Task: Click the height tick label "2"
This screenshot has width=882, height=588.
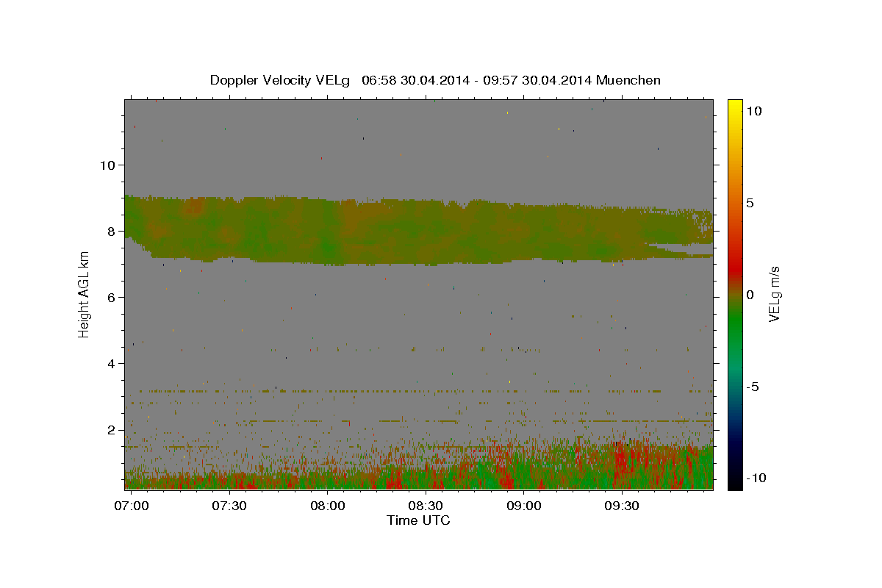Action: tap(111, 429)
